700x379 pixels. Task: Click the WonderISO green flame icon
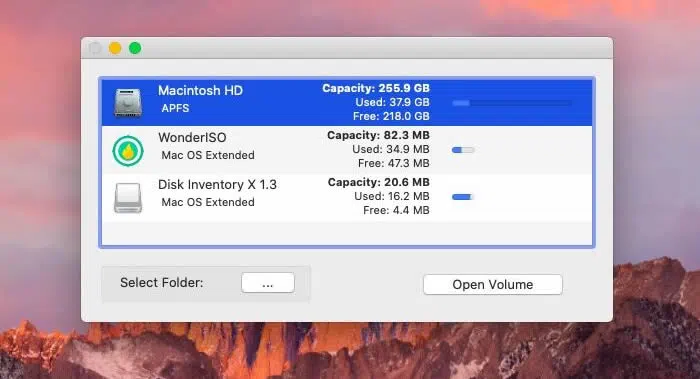(x=128, y=150)
